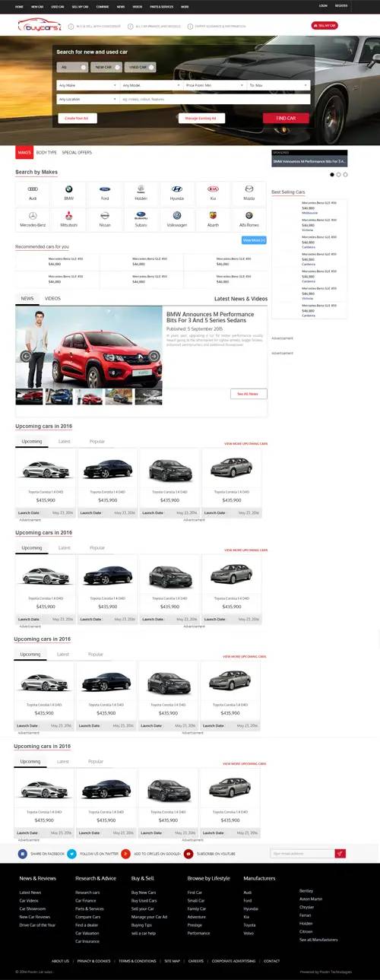Click the See All News button

[249, 394]
